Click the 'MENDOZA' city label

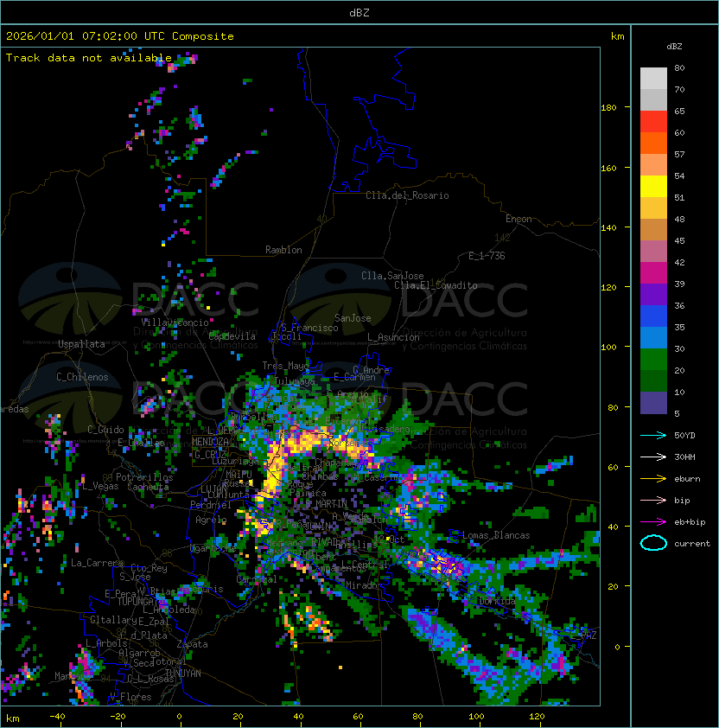210,442
